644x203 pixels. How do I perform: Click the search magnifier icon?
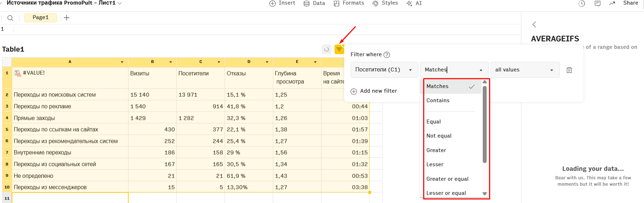tap(10, 18)
